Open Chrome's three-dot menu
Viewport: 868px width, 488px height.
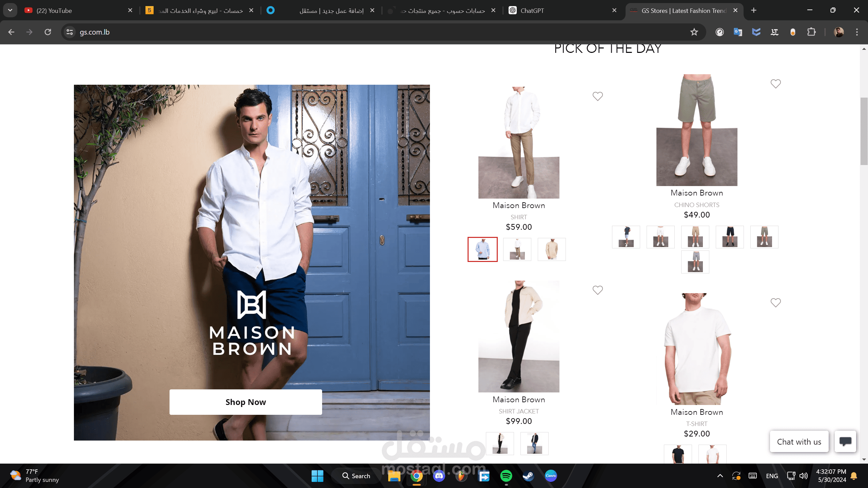tap(857, 32)
